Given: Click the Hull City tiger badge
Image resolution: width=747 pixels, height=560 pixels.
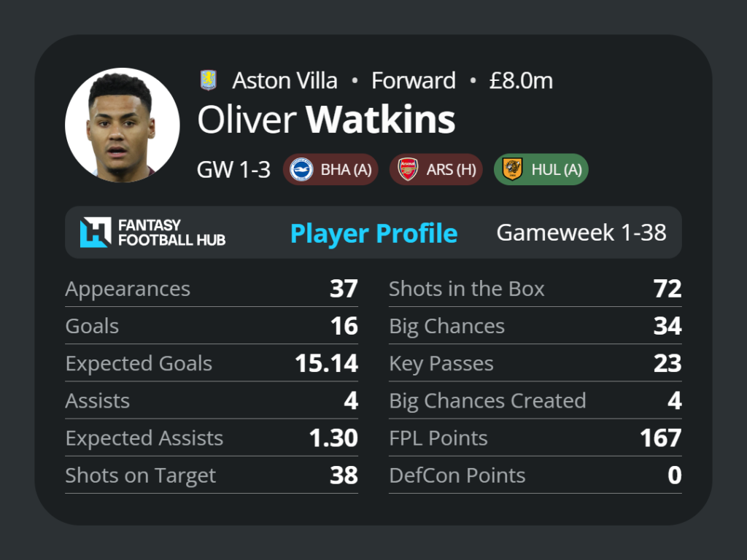Looking at the screenshot, I should click(513, 169).
